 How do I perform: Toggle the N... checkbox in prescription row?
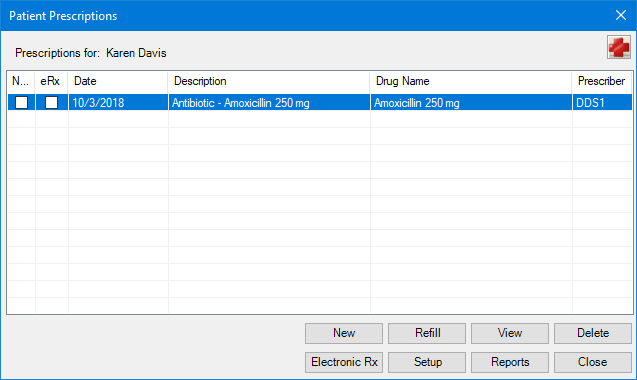[22, 102]
